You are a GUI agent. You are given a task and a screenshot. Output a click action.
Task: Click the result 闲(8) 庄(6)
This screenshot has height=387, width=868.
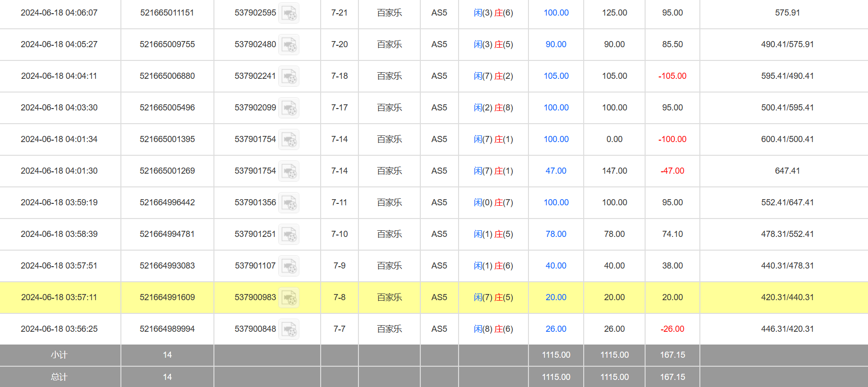pyautogui.click(x=493, y=329)
